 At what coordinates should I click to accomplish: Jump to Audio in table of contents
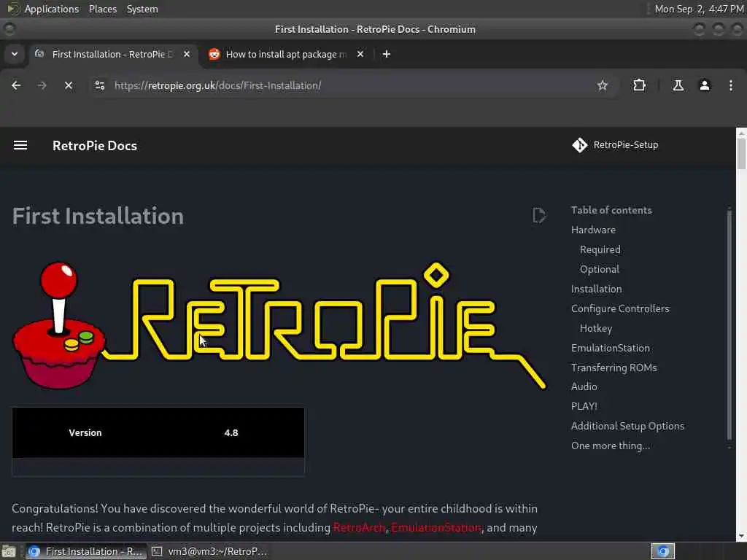[x=584, y=386]
